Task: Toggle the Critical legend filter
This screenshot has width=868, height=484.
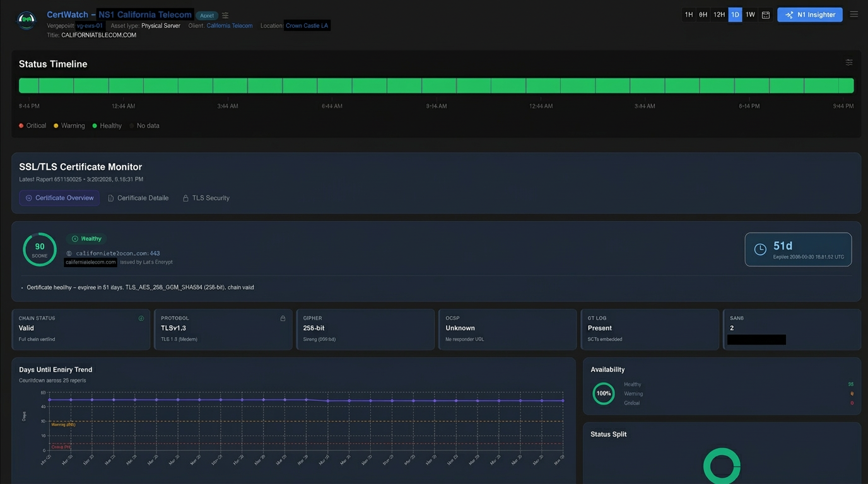Action: tap(32, 125)
